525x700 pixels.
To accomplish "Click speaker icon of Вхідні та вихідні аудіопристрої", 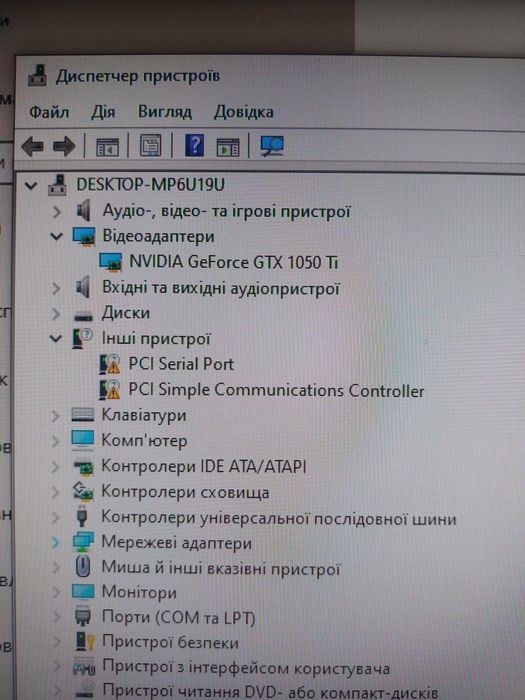I will coord(83,288).
